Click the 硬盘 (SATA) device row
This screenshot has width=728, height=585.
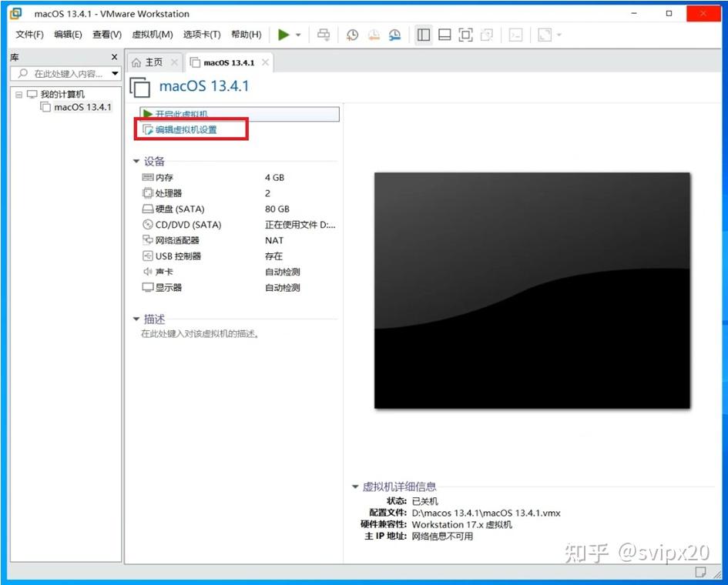pos(239,209)
